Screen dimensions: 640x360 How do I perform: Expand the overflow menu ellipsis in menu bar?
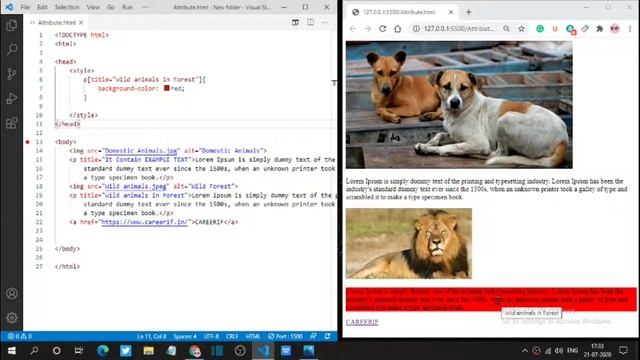145,7
